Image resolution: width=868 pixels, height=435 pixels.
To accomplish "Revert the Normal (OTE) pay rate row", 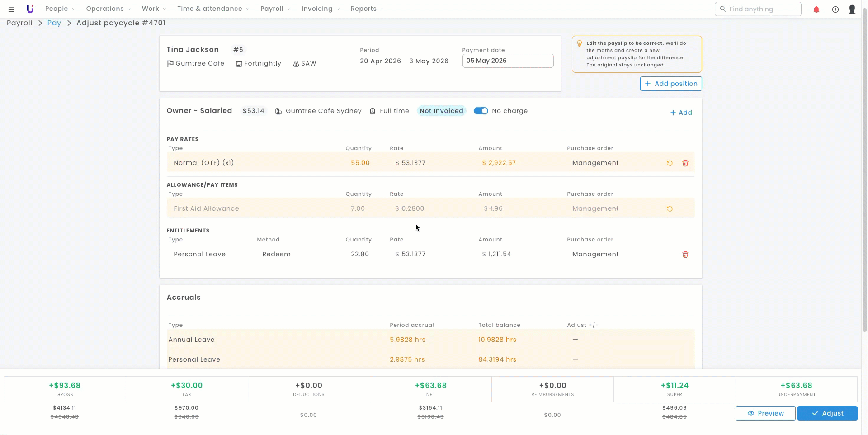I will coord(670,163).
